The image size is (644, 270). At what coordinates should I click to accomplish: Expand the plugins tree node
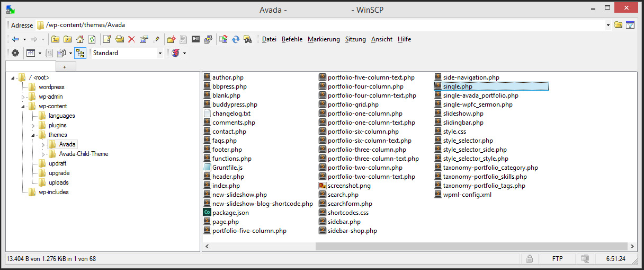33,125
